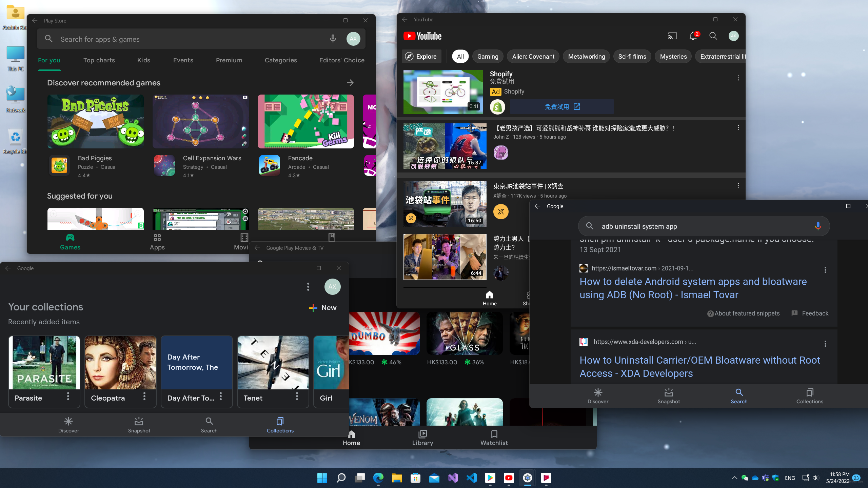Select the Gaming filter chip
This screenshot has width=868, height=488.
point(488,56)
